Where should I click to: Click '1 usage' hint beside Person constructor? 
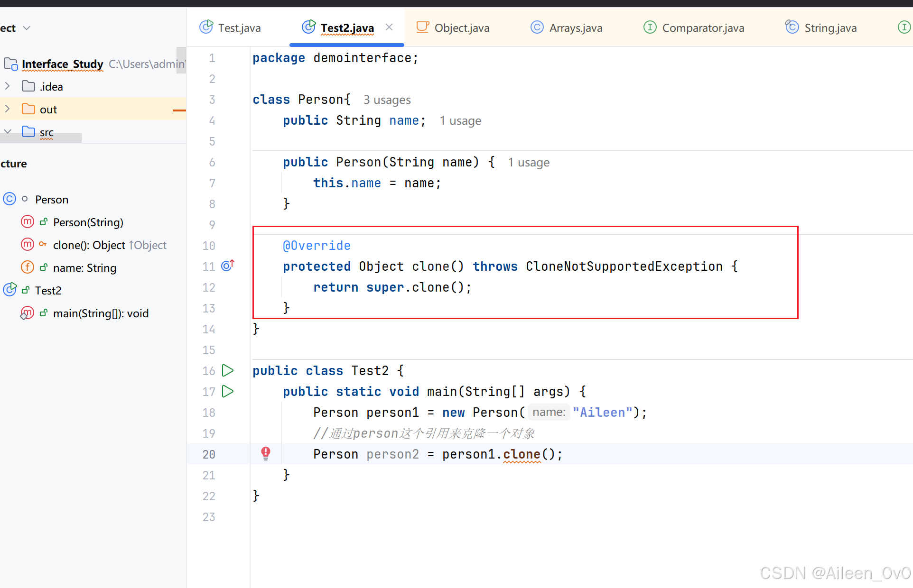click(528, 163)
